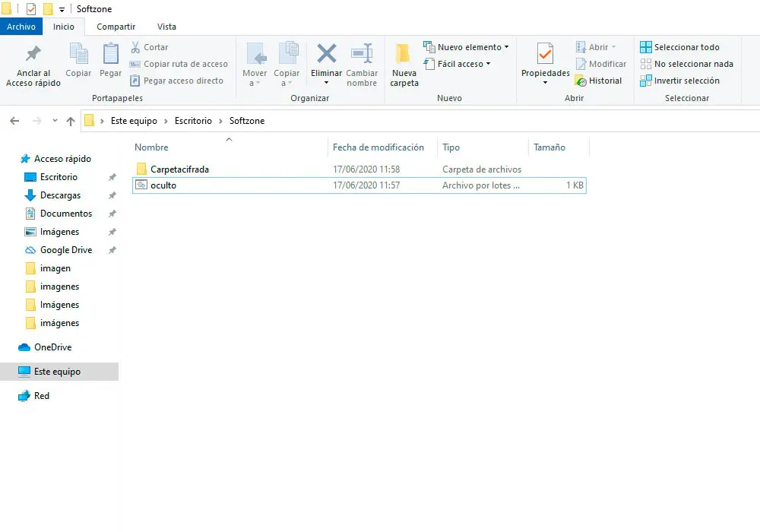Click No seleccionar nada

coord(686,64)
